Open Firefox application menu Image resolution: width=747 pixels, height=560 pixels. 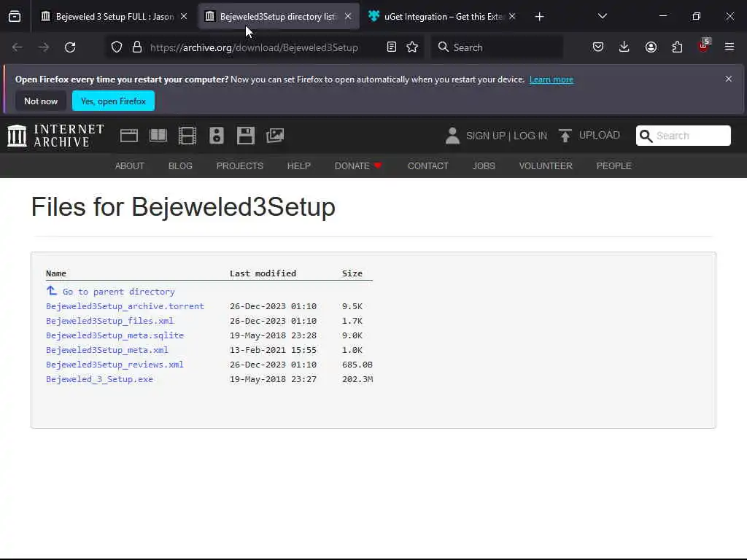click(729, 47)
